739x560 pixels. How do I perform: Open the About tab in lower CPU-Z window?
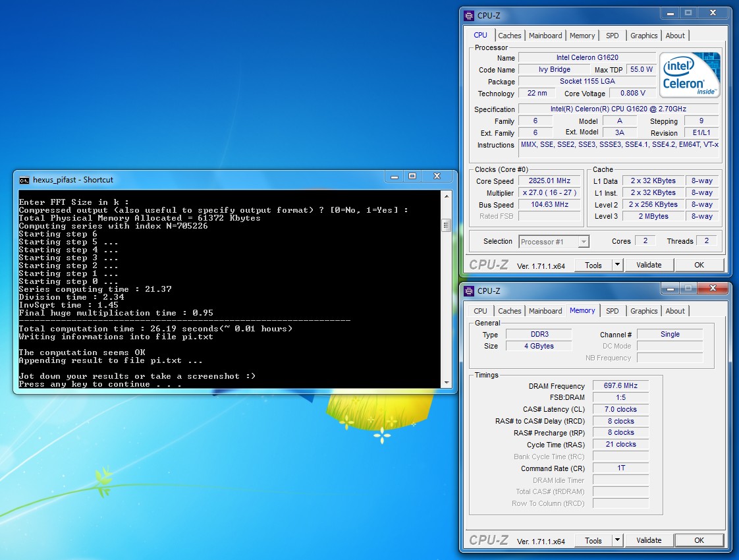(x=675, y=311)
